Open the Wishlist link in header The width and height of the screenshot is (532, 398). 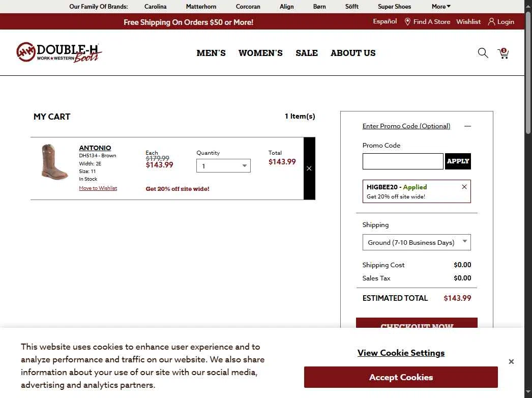(x=468, y=22)
